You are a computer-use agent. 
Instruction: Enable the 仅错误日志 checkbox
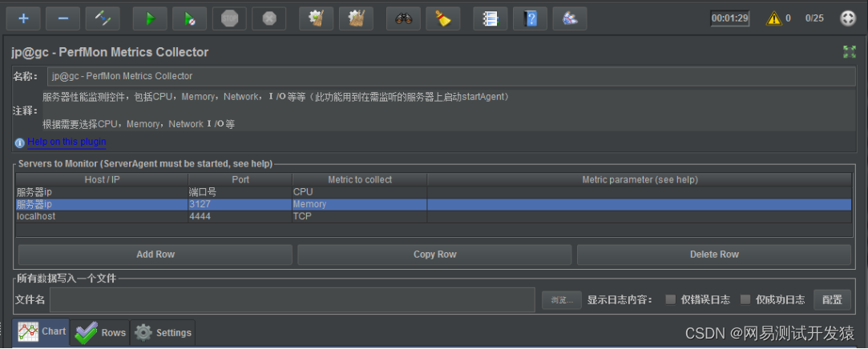click(x=671, y=300)
